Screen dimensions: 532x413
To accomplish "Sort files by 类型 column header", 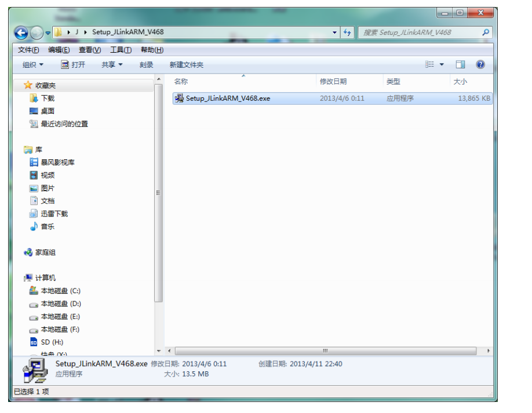I will coord(417,81).
